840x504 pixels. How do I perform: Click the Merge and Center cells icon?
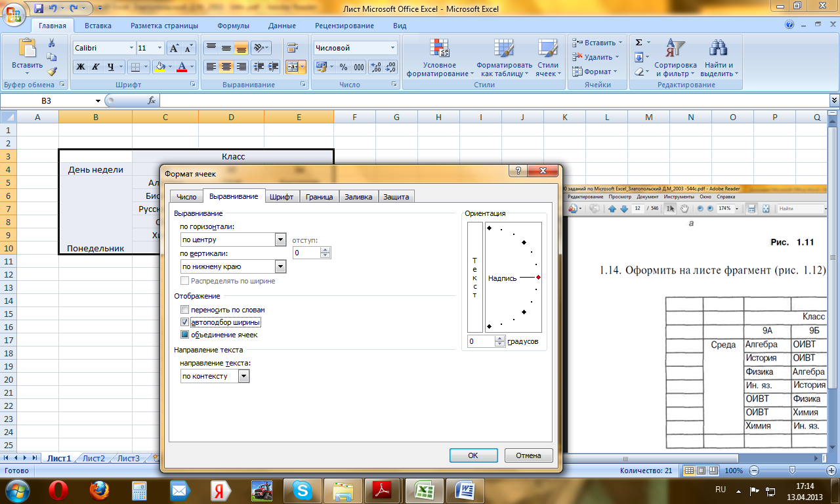tap(292, 67)
